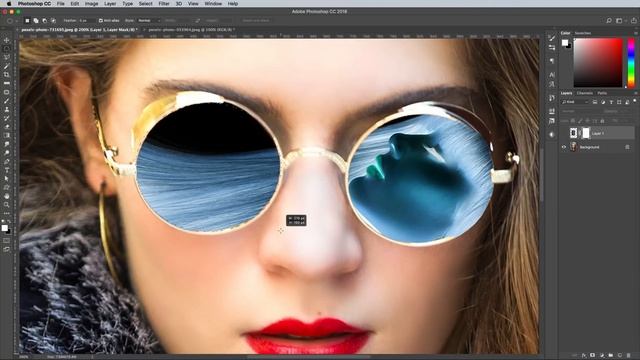Viewport: 640px width, 360px height.
Task: Select the Hand tool
Action: click(x=7, y=196)
